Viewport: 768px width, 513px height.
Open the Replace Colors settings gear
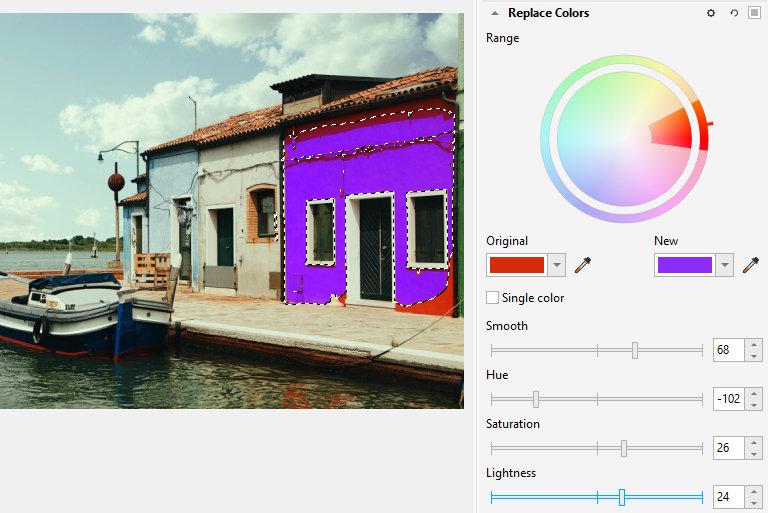pos(711,13)
